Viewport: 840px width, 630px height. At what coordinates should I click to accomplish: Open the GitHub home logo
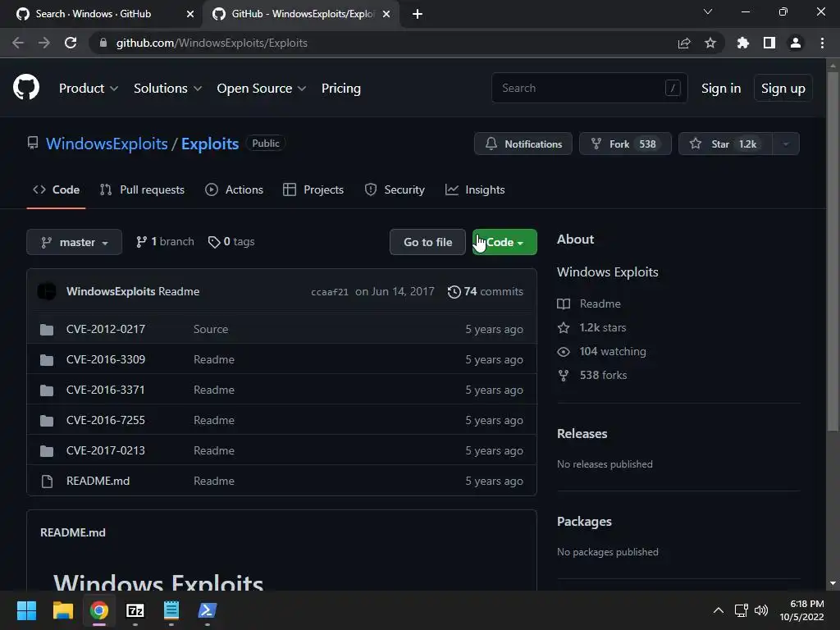tap(26, 88)
